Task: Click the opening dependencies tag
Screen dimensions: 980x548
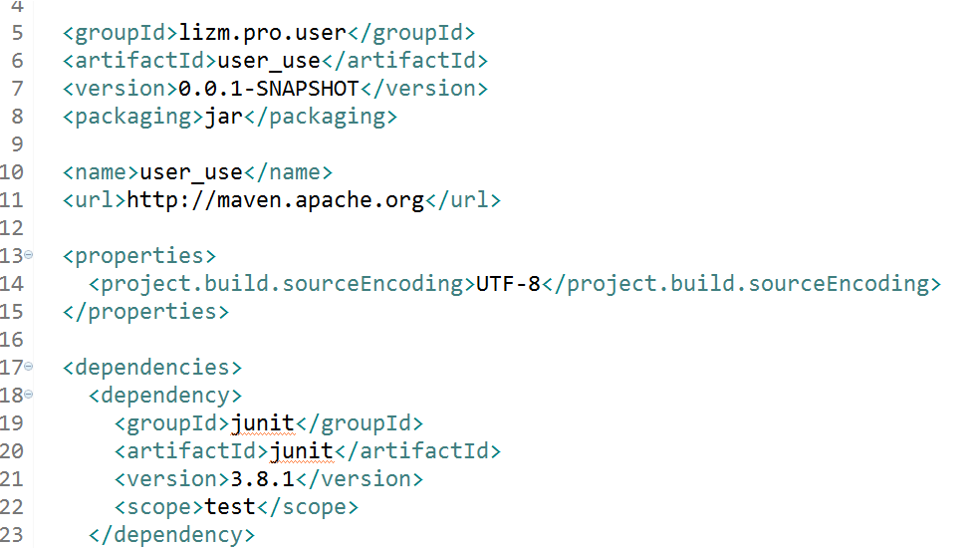Action: (152, 368)
